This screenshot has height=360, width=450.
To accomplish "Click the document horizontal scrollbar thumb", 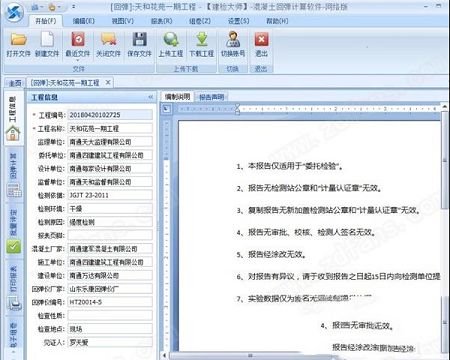I will pyautogui.click(x=250, y=356).
